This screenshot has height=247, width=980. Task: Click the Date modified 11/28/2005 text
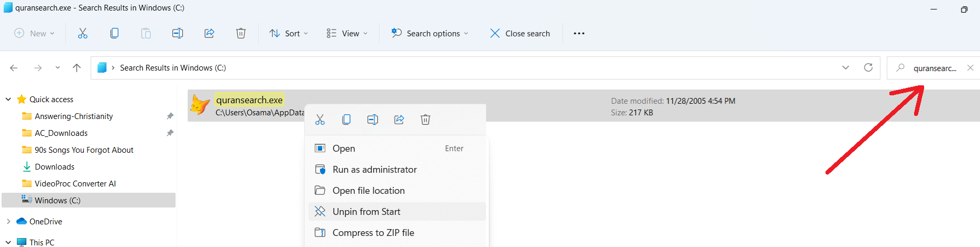(x=673, y=101)
